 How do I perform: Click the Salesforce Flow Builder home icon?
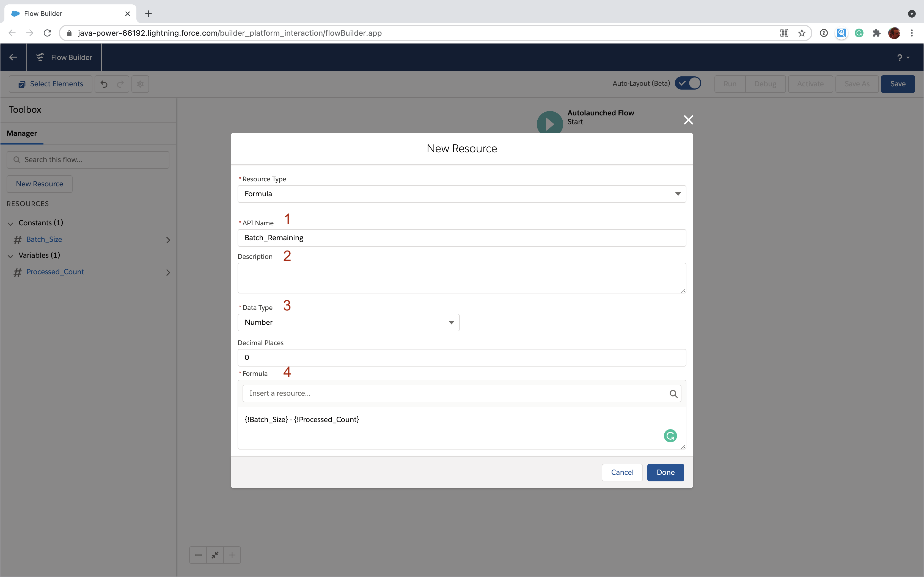pos(41,57)
